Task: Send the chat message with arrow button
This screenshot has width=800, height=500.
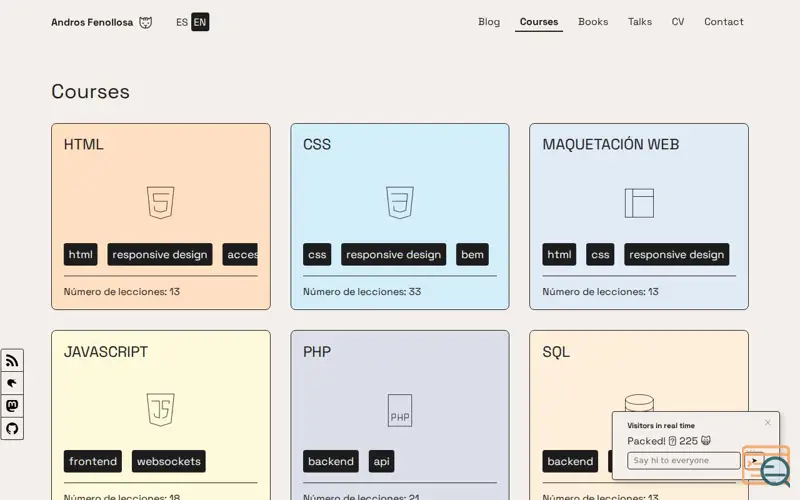Action: point(753,461)
